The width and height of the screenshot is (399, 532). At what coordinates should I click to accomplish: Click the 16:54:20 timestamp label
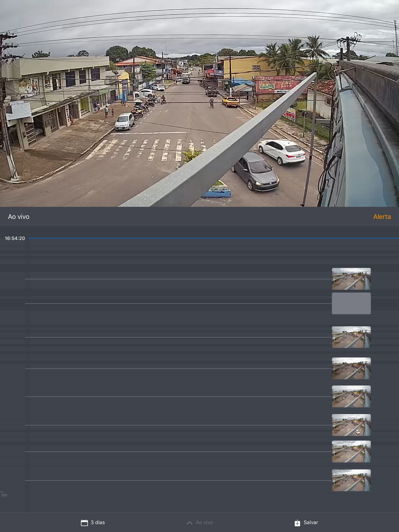tap(15, 238)
